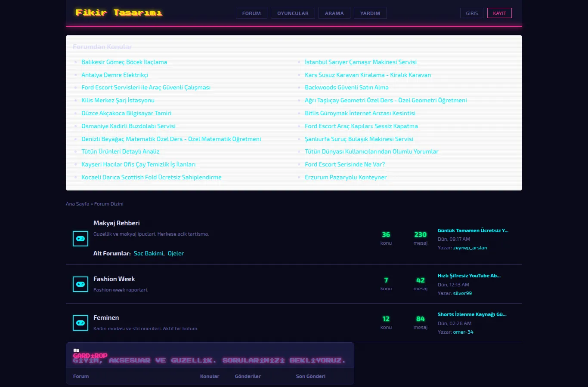
Task: Click the KAYIT register button
Action: coord(499,13)
